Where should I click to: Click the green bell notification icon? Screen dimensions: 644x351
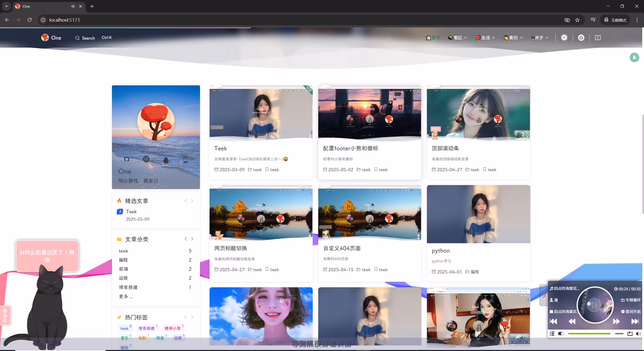pyautogui.click(x=634, y=57)
